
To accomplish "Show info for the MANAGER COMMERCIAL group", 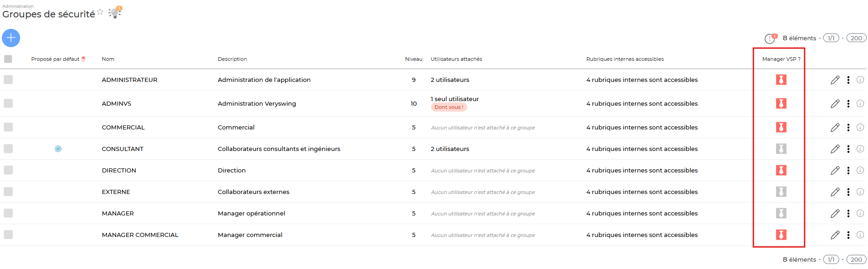I will (860, 235).
